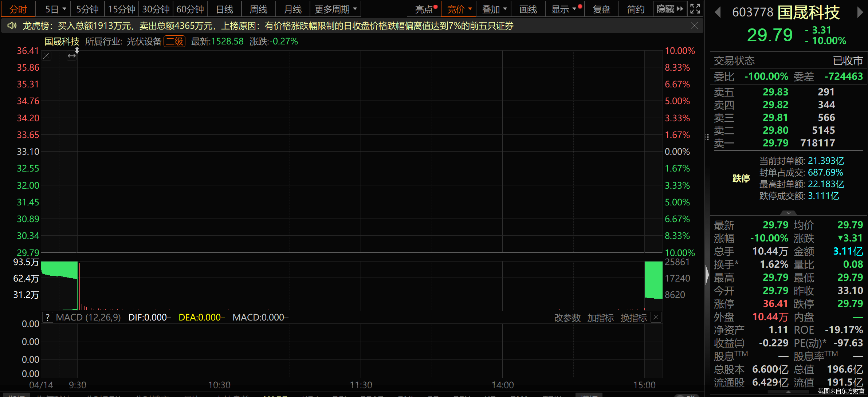Viewport: 868px width, 397px height.
Task: Switch to the 日线 chart tab
Action: tap(224, 9)
